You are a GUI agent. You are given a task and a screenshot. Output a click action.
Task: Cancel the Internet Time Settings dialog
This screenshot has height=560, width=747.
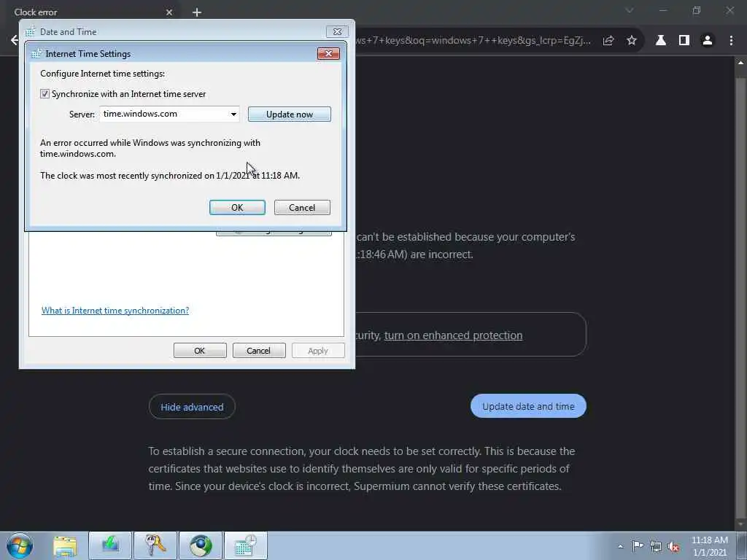(x=302, y=208)
